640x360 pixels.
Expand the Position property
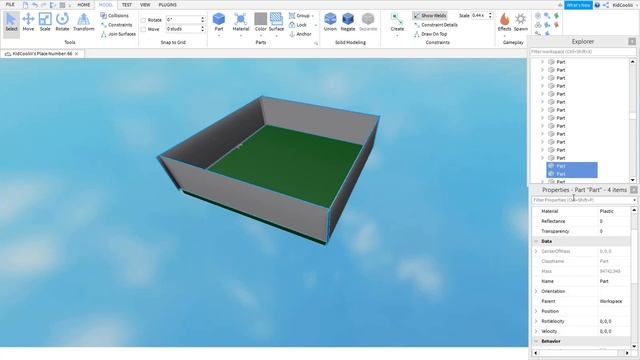click(536, 311)
